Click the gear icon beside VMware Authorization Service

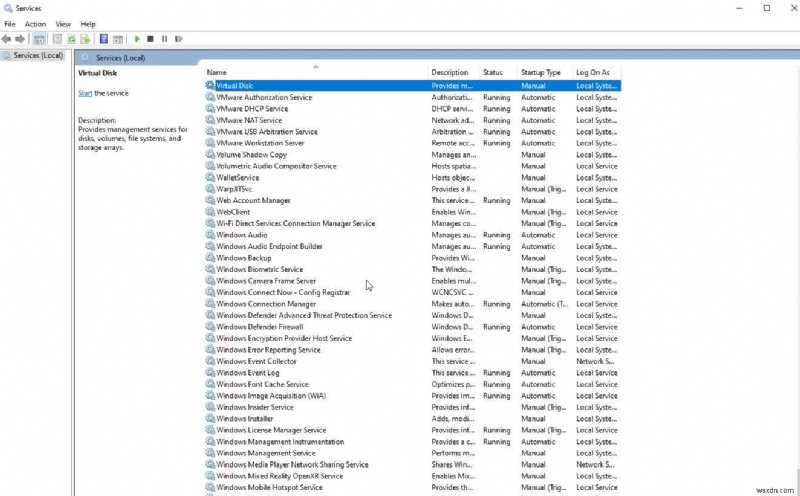coord(210,97)
